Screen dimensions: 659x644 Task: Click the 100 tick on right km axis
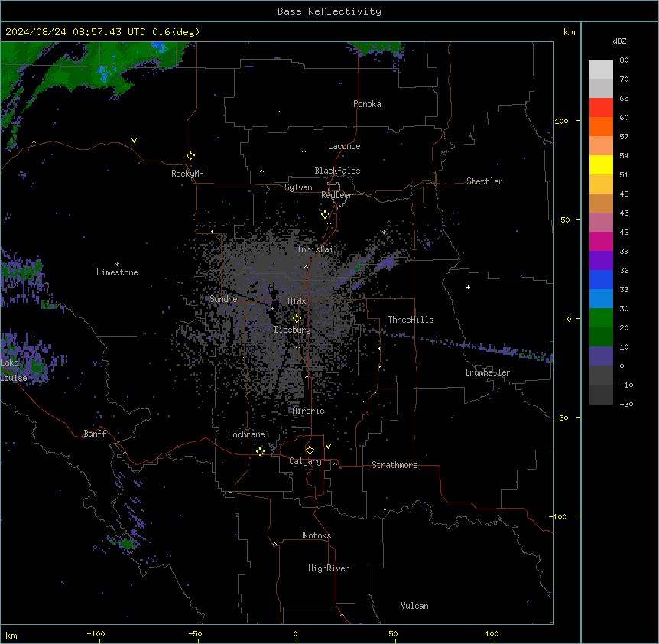pyautogui.click(x=561, y=121)
